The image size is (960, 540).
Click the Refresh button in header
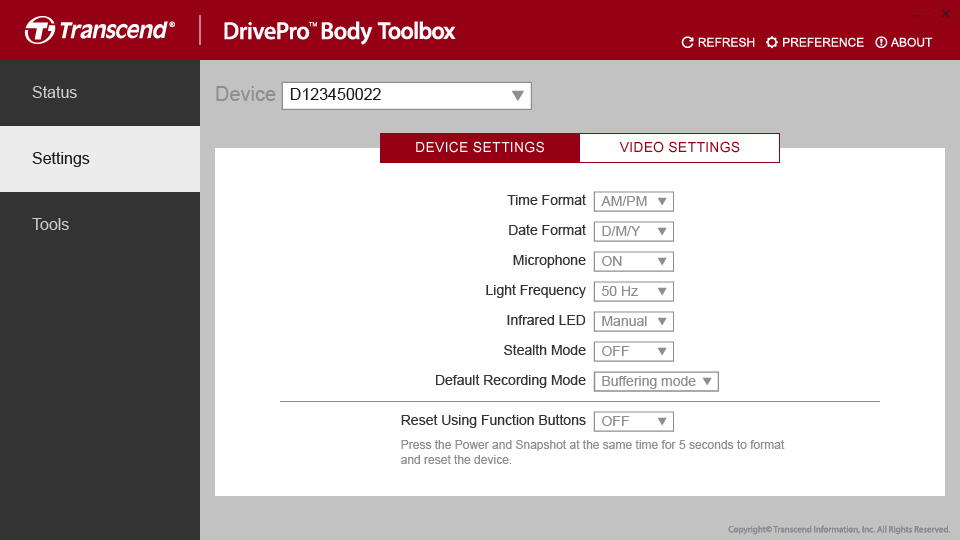tap(718, 42)
